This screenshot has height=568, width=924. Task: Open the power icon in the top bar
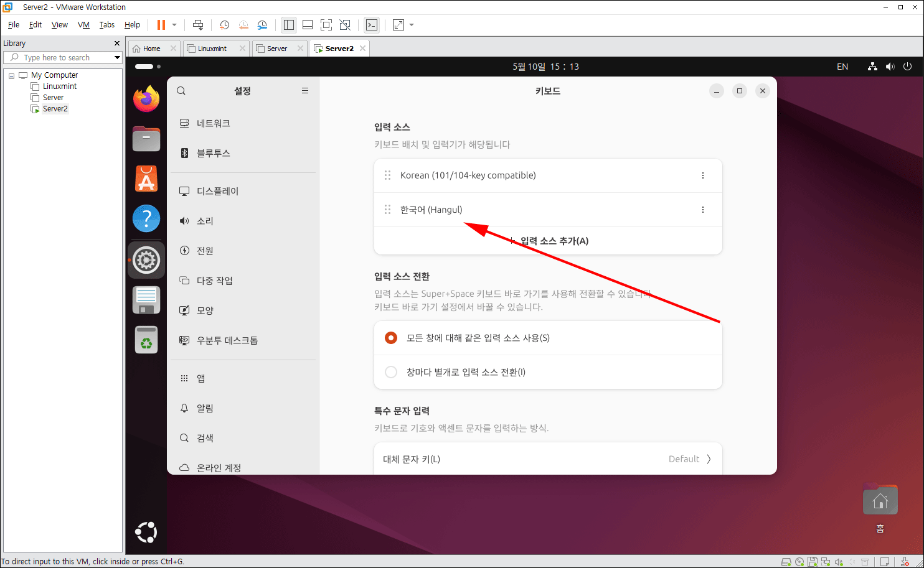pos(907,67)
